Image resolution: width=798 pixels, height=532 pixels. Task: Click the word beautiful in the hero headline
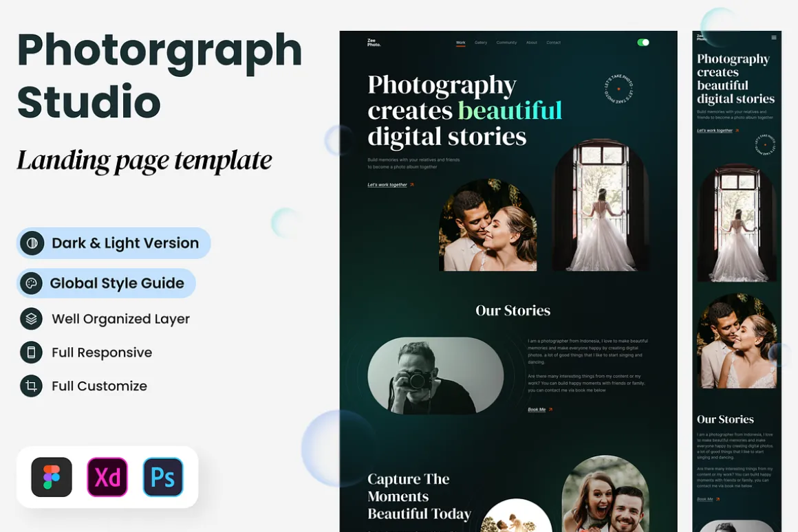point(510,111)
